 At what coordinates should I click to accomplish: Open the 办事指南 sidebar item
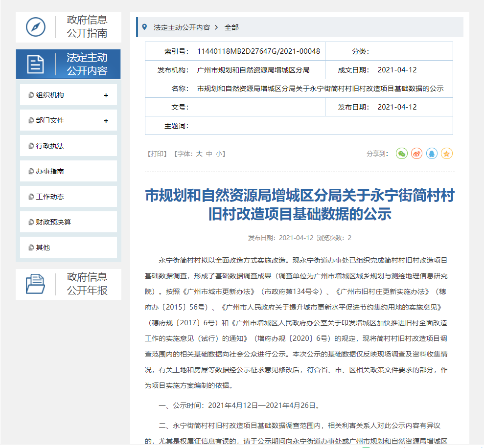50,171
